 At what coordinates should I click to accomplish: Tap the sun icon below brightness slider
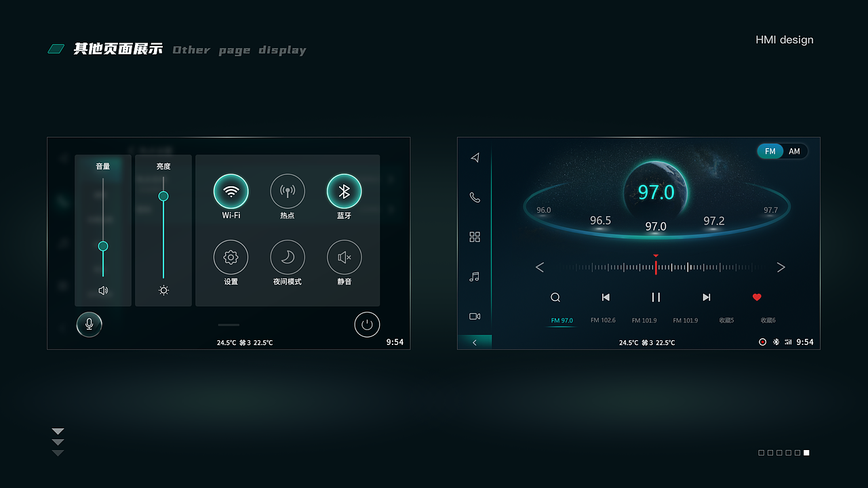(x=163, y=291)
